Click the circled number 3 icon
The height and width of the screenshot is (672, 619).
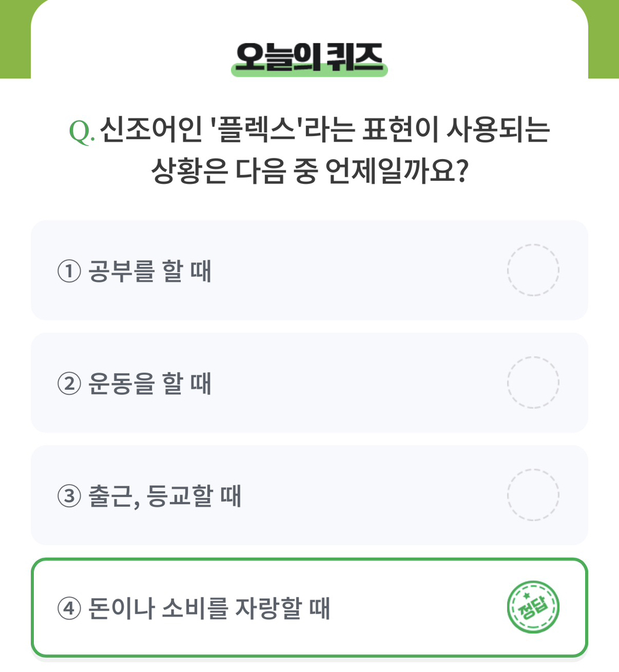point(69,496)
